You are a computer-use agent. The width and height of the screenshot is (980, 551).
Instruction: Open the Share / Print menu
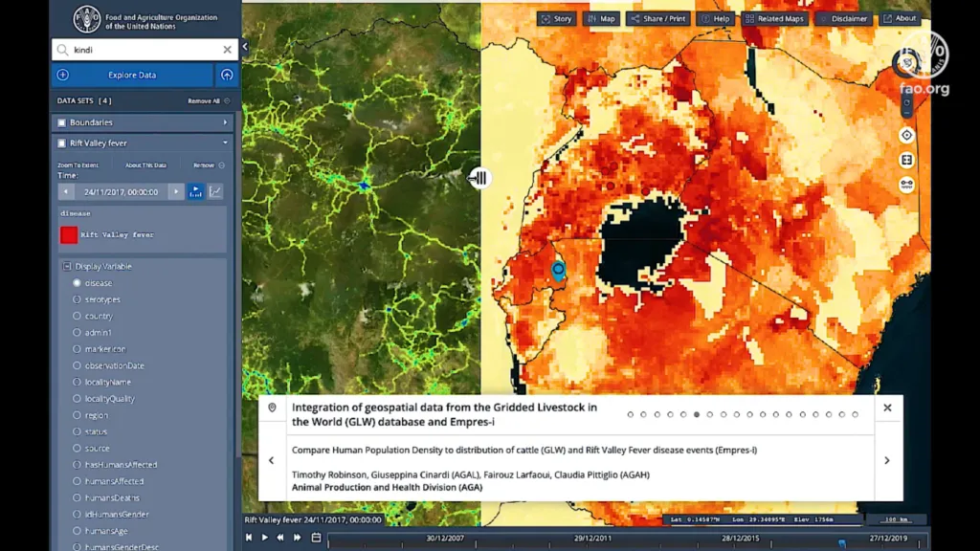tap(658, 19)
